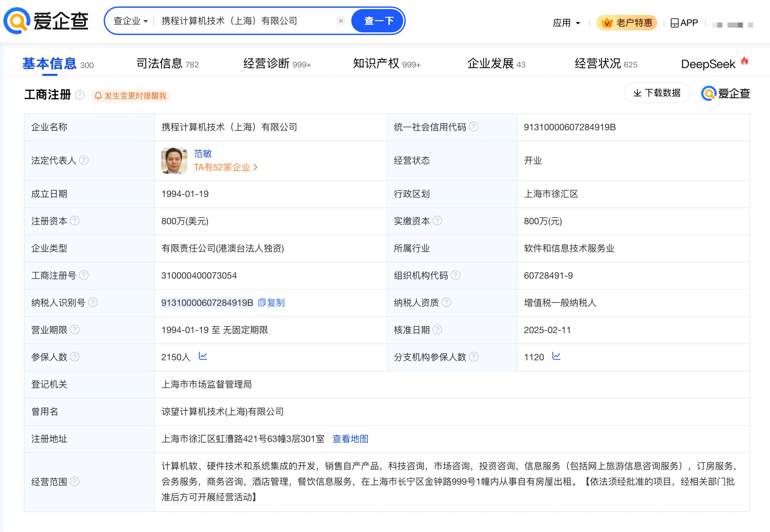The height and width of the screenshot is (532, 770).
Task: Click help icon next to 组织机构代码
Action: (455, 275)
